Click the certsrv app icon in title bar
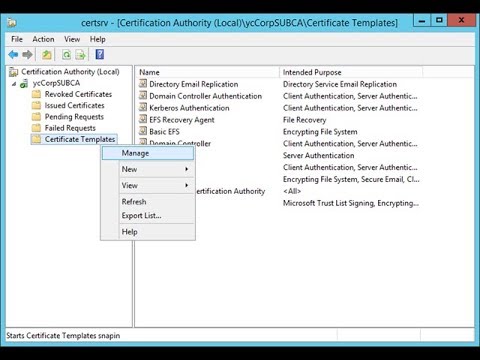This screenshot has width=480, height=360. 12,23
